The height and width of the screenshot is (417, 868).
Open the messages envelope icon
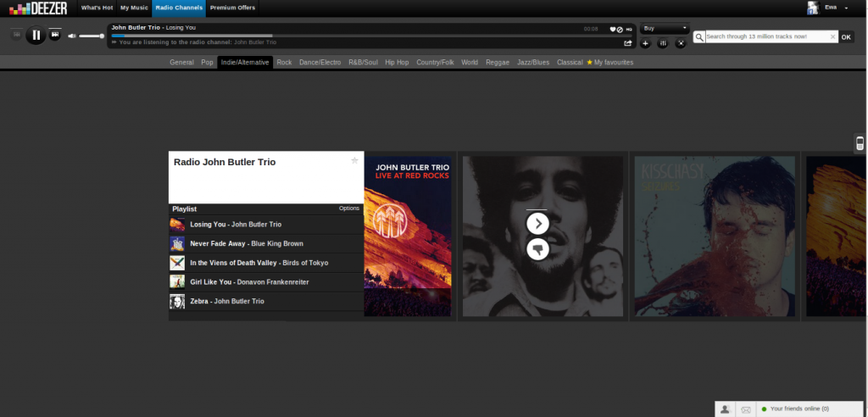click(x=746, y=409)
